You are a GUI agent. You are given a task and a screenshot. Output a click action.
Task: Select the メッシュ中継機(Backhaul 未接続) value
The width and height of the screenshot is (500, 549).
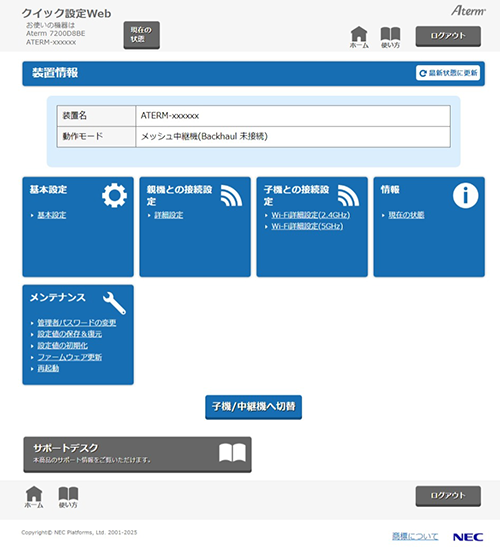[x=204, y=136]
